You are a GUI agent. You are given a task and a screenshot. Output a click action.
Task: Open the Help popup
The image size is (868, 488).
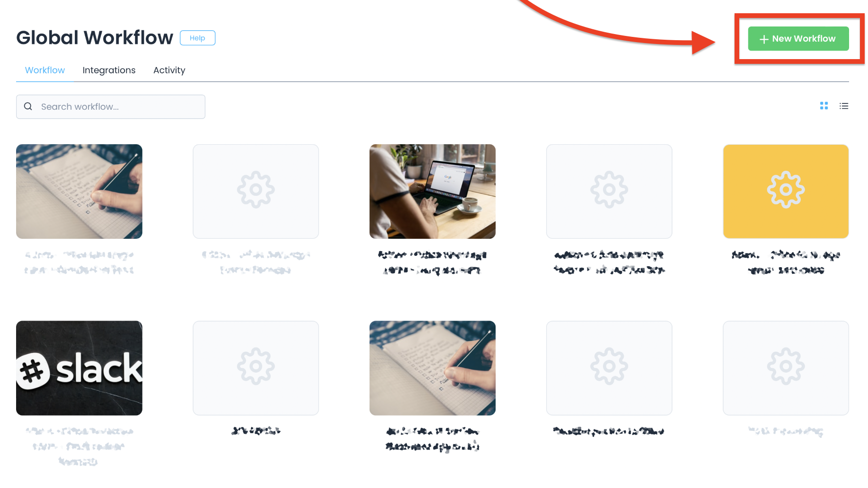coord(197,38)
